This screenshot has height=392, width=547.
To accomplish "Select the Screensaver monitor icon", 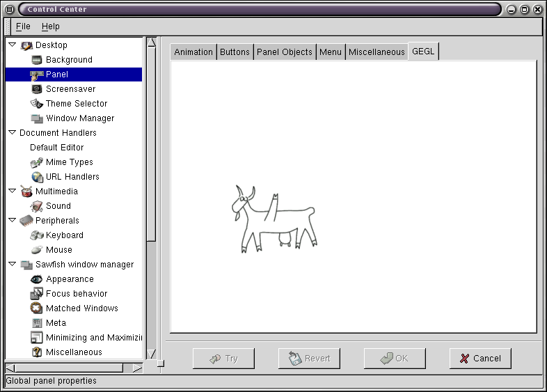I will 37,89.
